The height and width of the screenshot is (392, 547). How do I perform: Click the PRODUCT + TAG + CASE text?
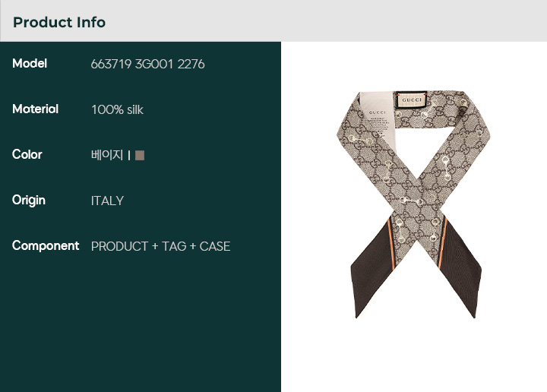point(160,247)
